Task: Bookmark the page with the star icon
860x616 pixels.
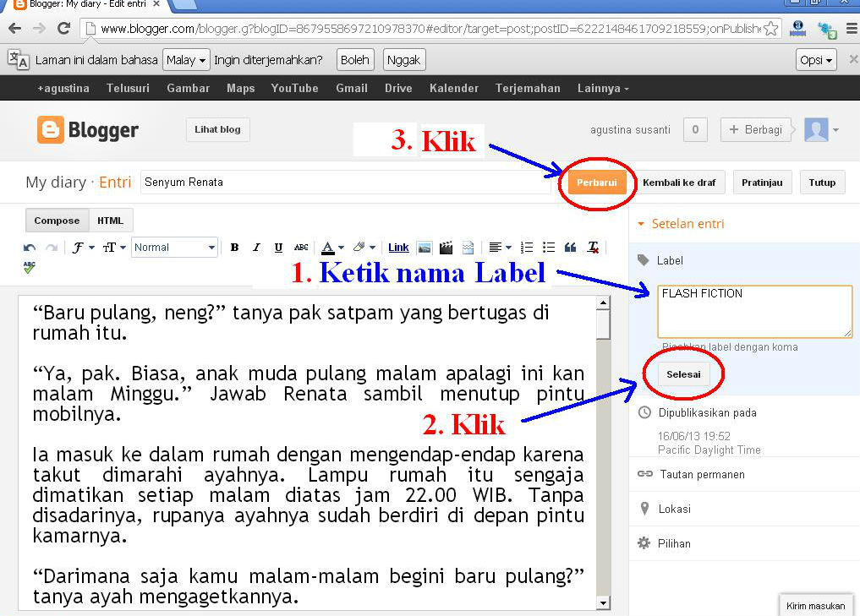Action: click(770, 29)
